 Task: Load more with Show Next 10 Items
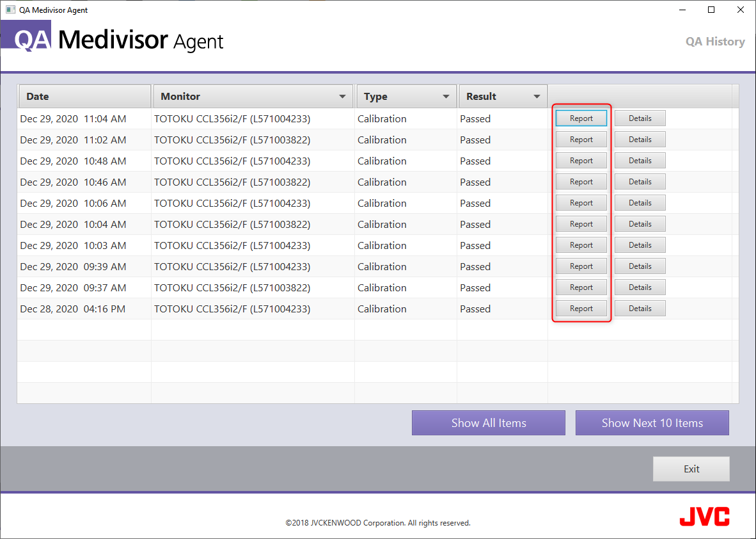pyautogui.click(x=652, y=422)
